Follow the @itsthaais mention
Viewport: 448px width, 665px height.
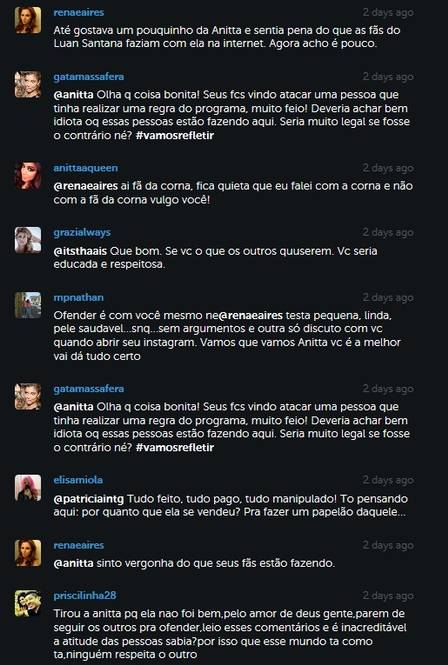(x=80, y=251)
